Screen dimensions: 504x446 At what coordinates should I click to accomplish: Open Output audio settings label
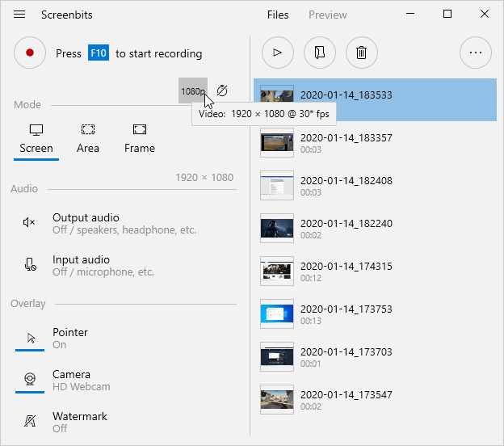tap(124, 224)
